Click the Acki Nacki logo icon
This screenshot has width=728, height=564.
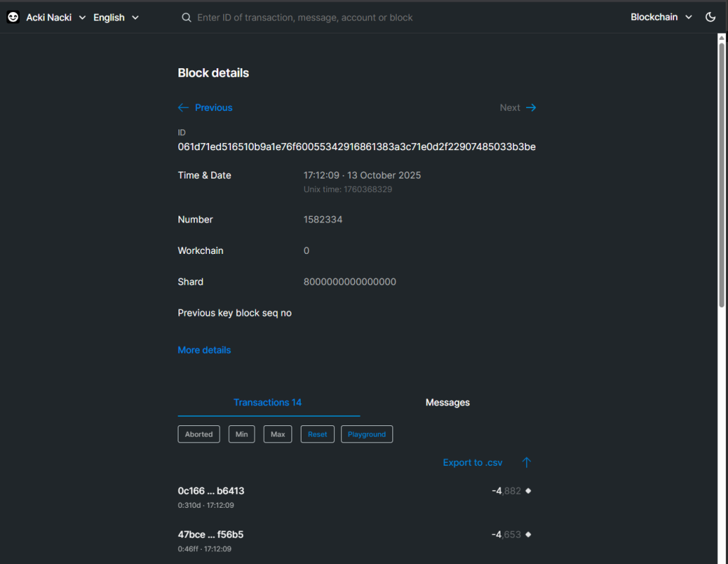(13, 17)
